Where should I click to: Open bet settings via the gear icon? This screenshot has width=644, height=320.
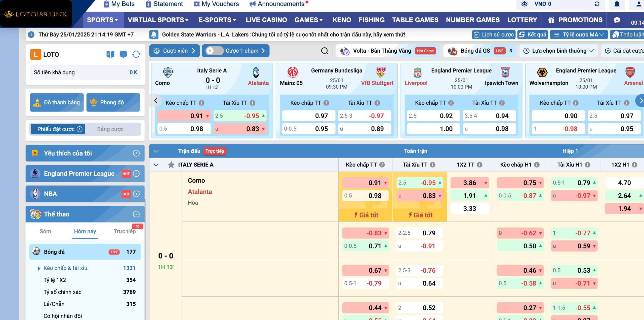[608, 51]
